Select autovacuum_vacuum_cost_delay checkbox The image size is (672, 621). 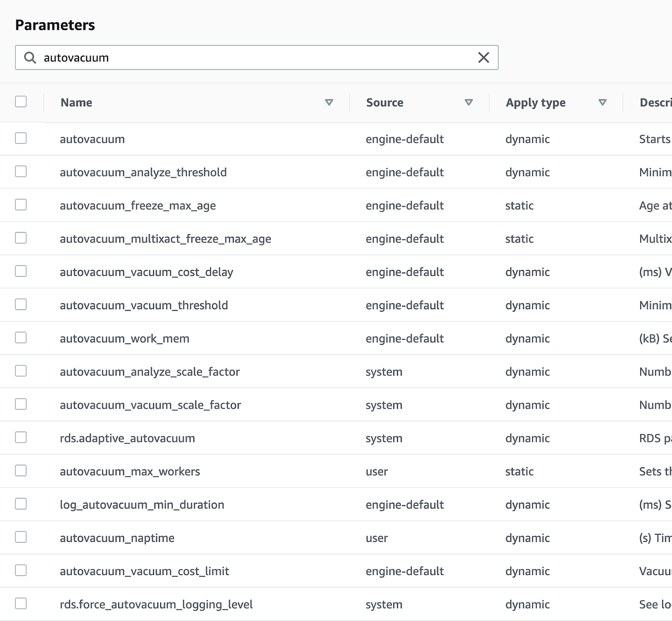[x=21, y=271]
